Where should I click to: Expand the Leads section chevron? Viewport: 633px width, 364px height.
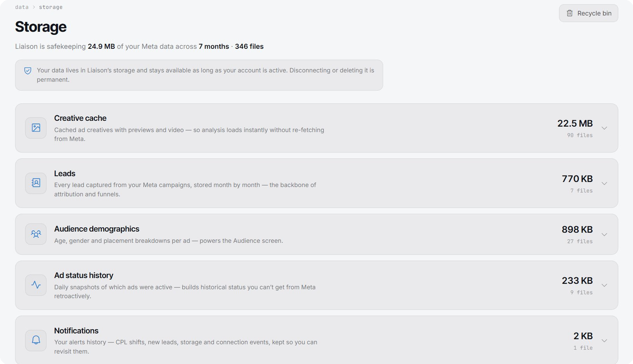point(604,183)
